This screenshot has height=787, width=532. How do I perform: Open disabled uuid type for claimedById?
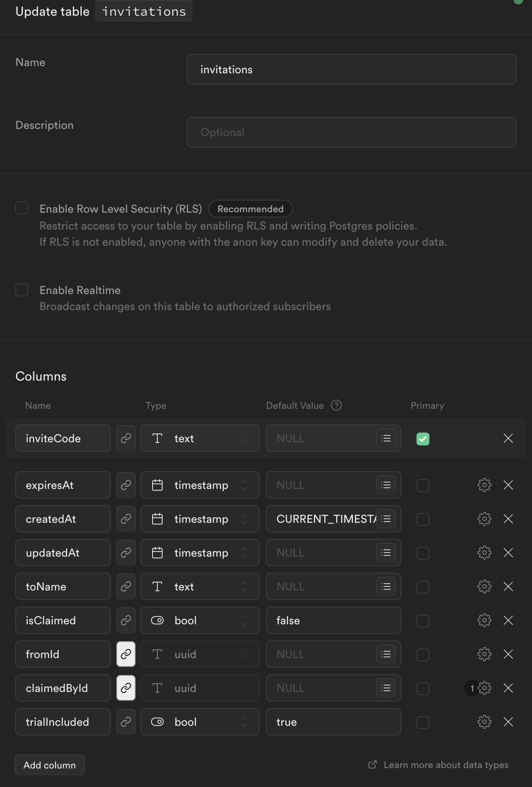tap(200, 688)
